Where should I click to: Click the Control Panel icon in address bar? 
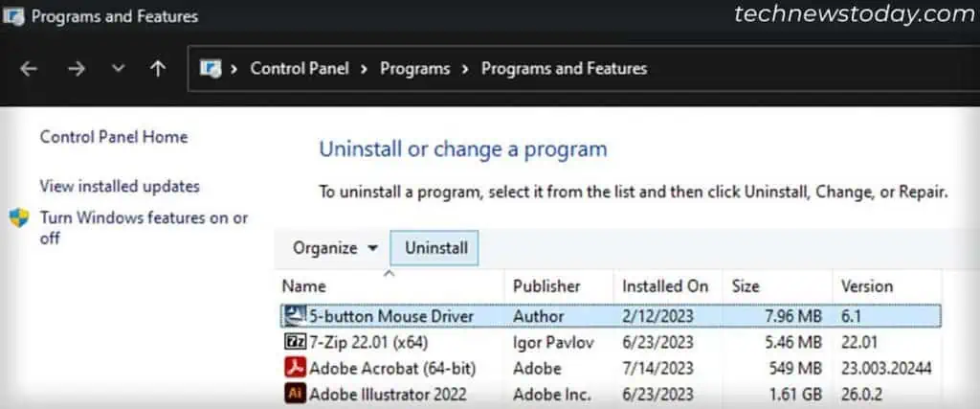(x=211, y=68)
